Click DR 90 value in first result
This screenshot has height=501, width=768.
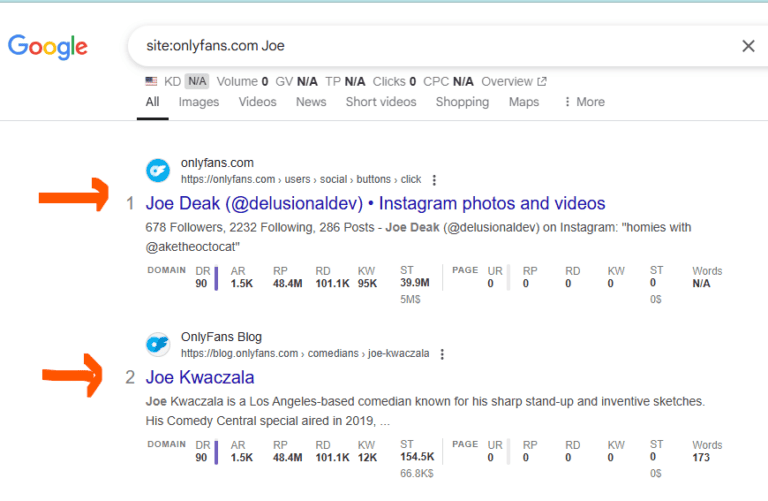[201, 284]
